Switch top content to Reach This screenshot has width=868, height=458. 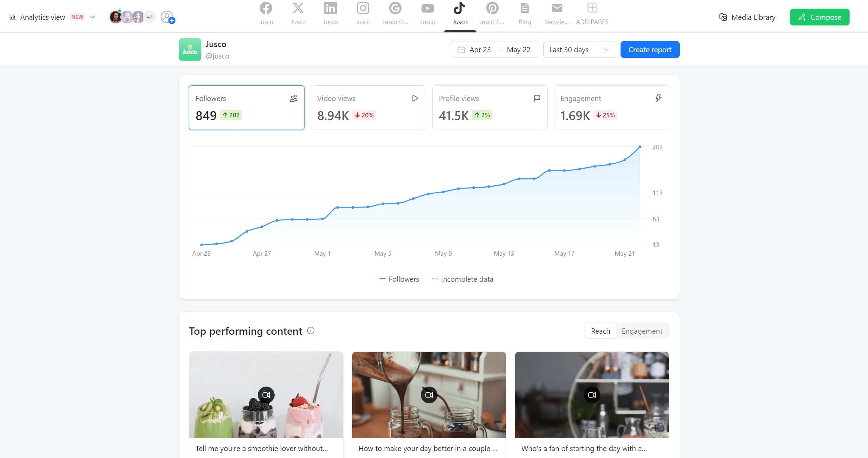coord(600,331)
